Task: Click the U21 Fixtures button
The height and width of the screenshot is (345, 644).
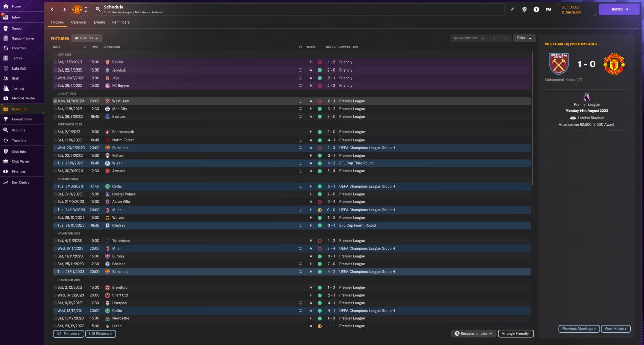Action: coord(67,334)
